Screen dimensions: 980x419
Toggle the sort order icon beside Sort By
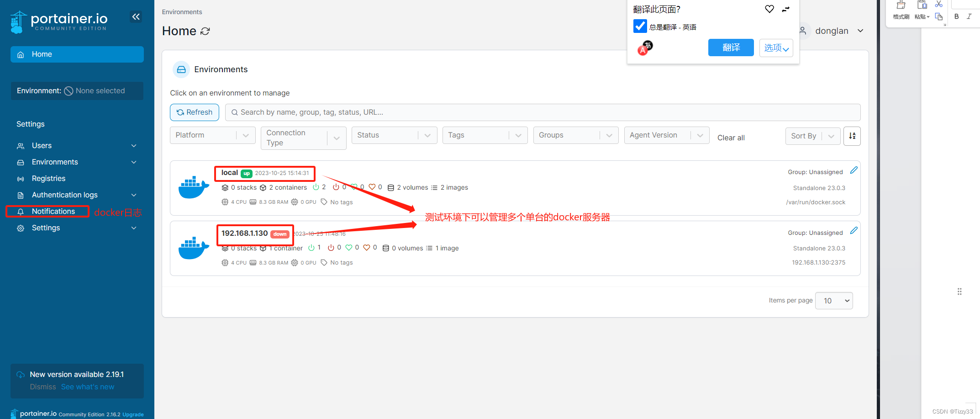point(852,136)
